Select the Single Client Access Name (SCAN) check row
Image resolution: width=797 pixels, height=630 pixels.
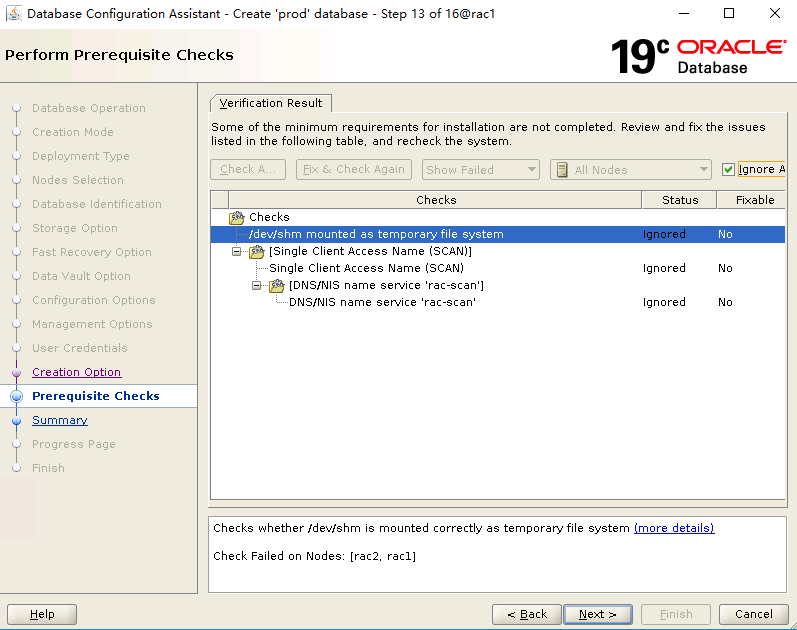coord(498,268)
